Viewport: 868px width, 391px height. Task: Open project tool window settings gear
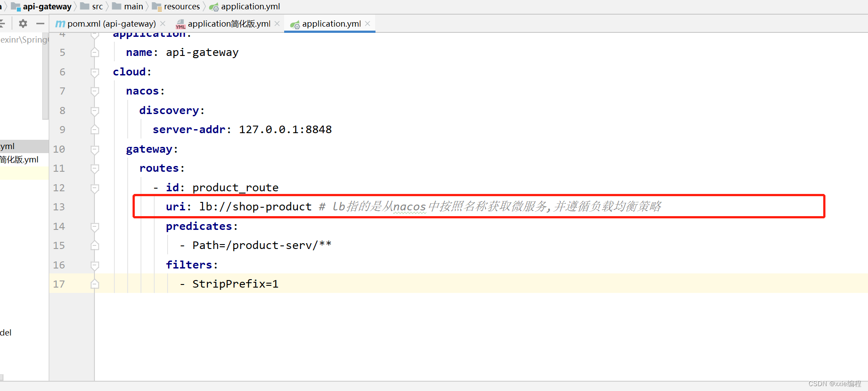pos(23,24)
